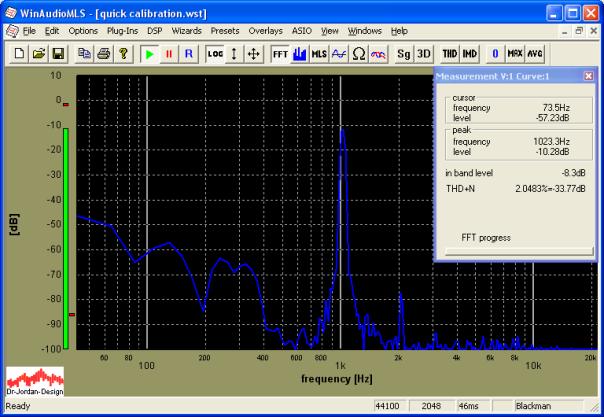This screenshot has width=604, height=417.
Task: Toggle LOG frequency axis scaling
Action: click(215, 53)
